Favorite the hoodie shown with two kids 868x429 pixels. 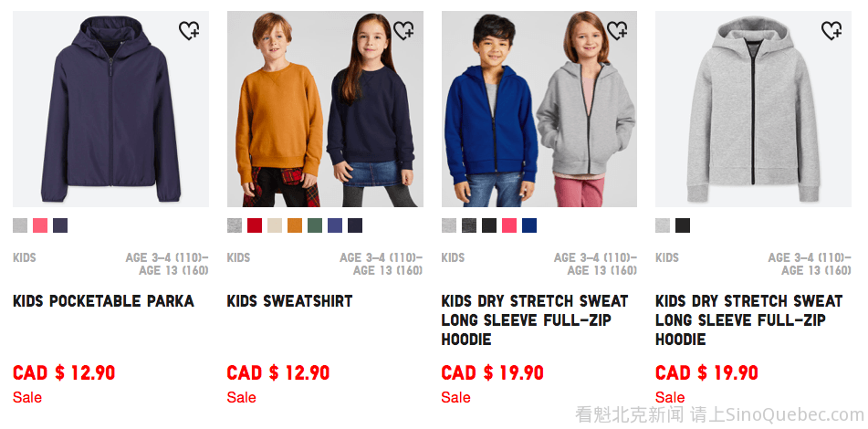tap(617, 30)
